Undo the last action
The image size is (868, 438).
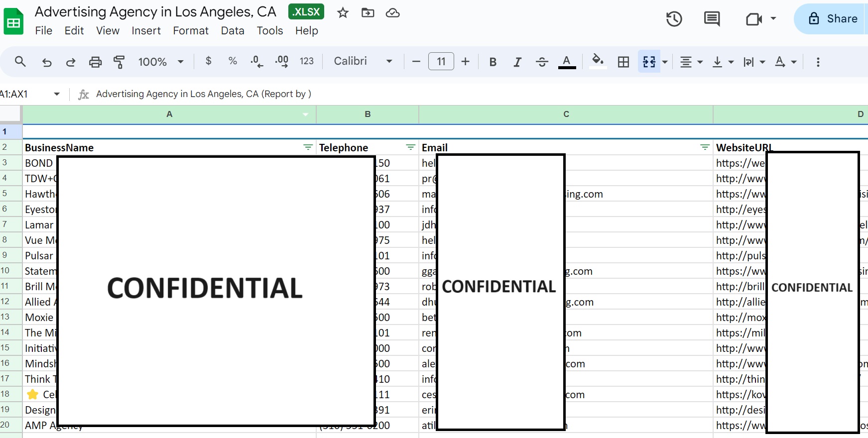point(47,62)
